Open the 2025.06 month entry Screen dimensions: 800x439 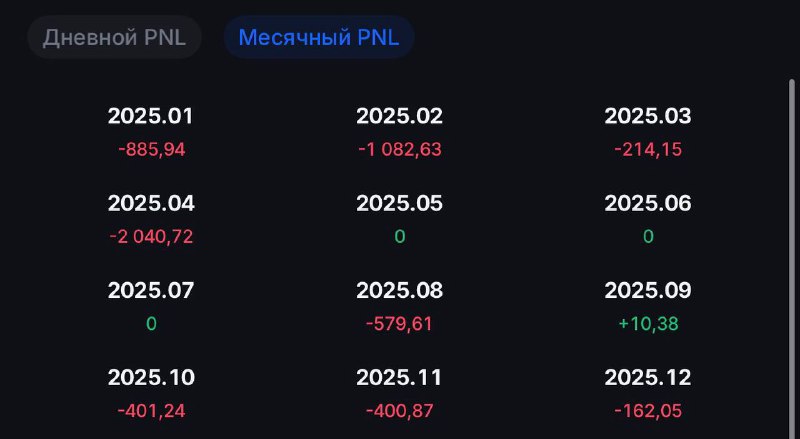[648, 220]
